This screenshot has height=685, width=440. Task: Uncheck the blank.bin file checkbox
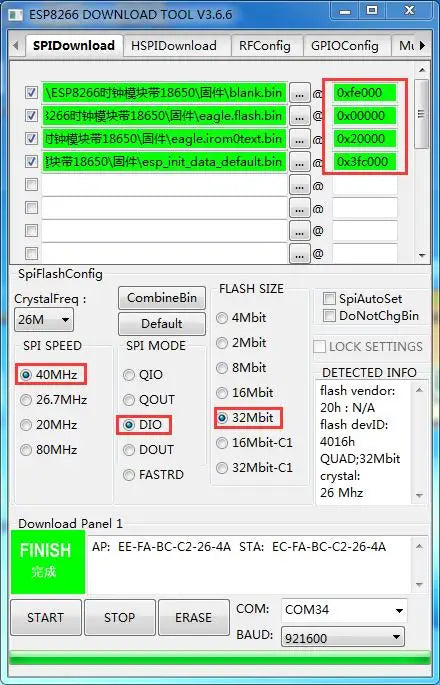tap(31, 93)
